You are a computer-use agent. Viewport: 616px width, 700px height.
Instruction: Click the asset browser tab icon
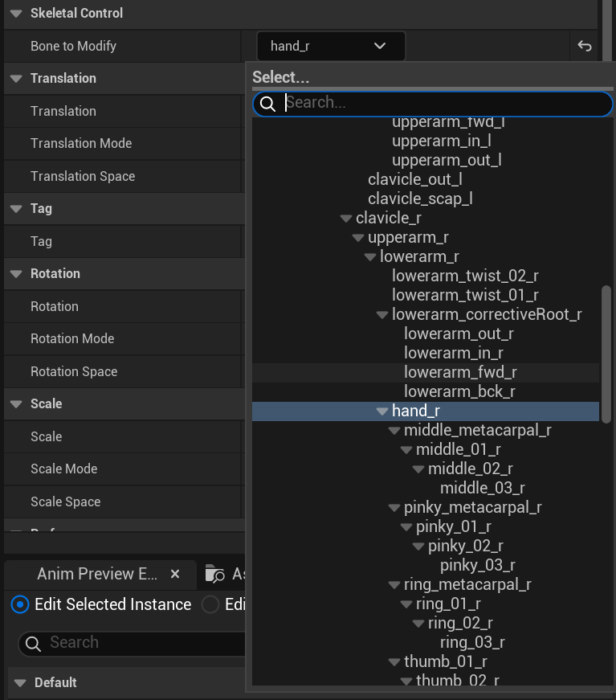[214, 575]
